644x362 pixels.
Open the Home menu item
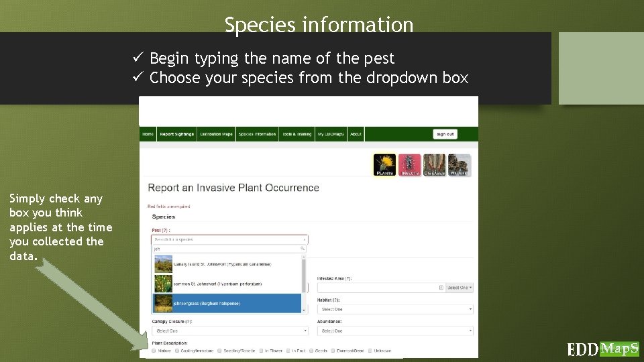pyautogui.click(x=148, y=134)
